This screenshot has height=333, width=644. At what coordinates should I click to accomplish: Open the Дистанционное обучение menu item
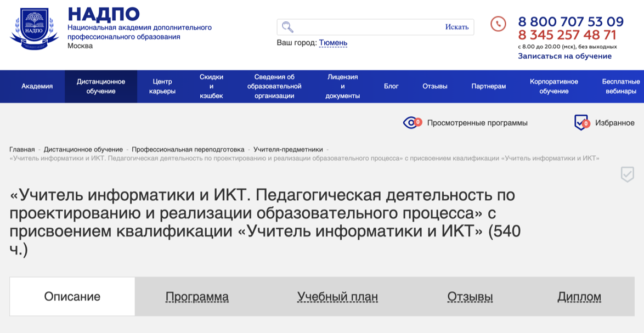(x=101, y=86)
